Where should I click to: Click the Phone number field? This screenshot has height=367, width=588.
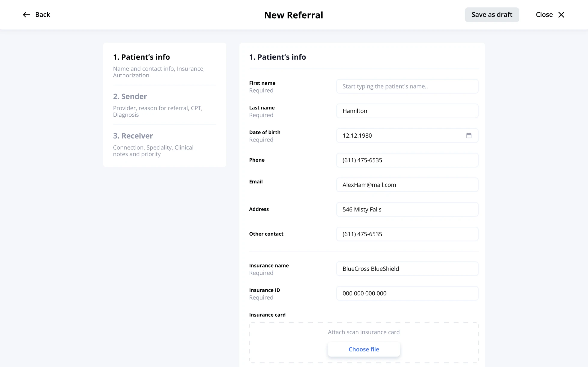407,160
